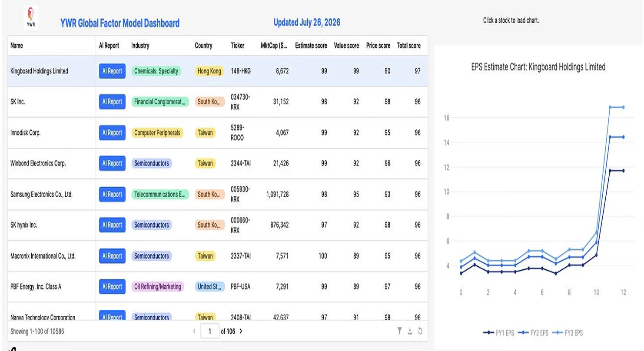Toggle FY1 EPS legend series
This screenshot has height=351, width=644.
(499, 333)
